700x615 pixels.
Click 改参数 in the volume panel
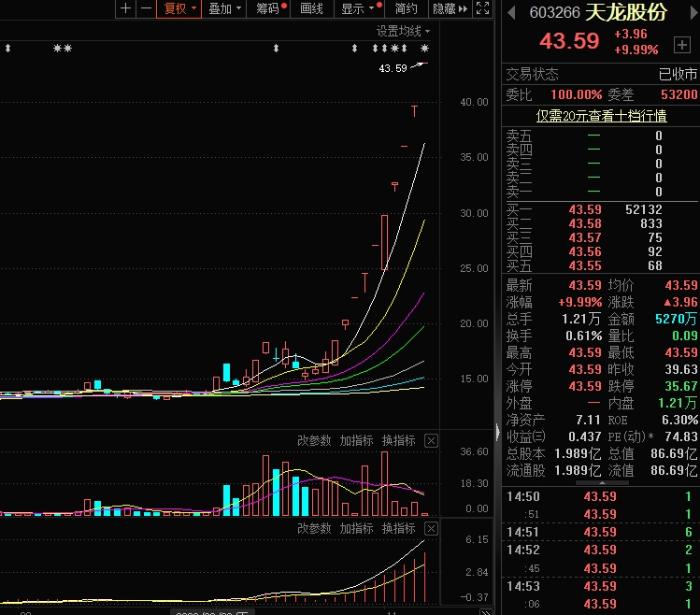pos(314,441)
